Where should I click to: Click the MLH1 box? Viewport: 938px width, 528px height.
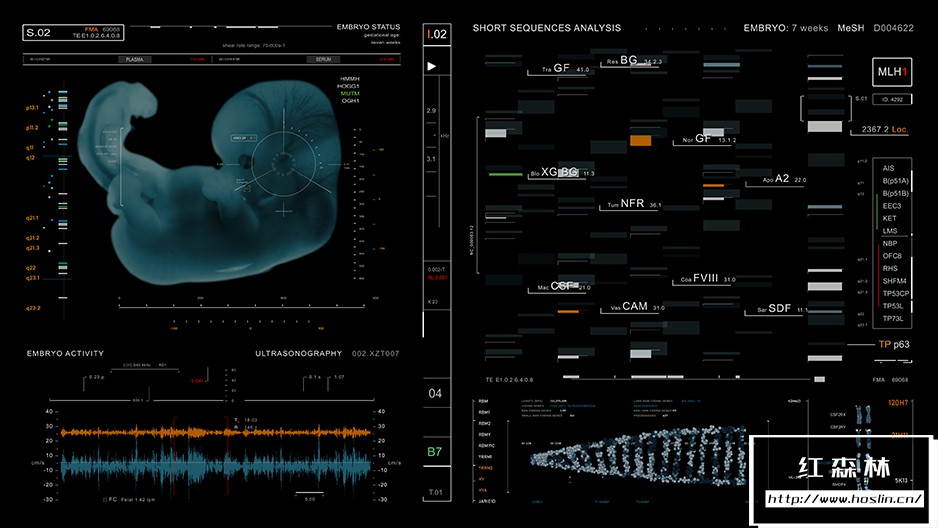pos(892,72)
